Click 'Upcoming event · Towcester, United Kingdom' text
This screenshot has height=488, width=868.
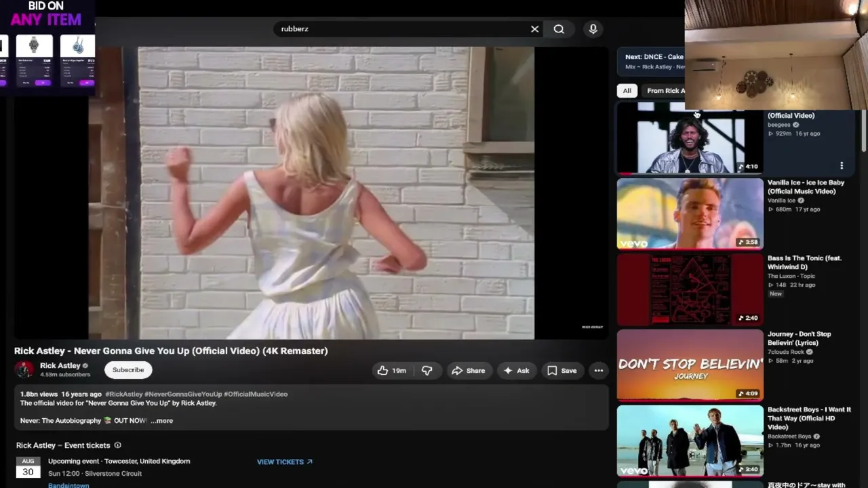(x=119, y=461)
